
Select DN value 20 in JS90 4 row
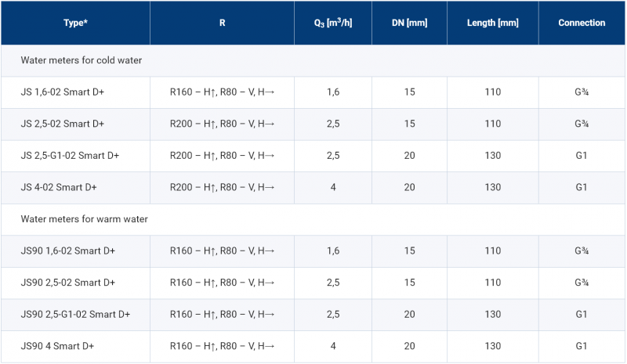409,347
